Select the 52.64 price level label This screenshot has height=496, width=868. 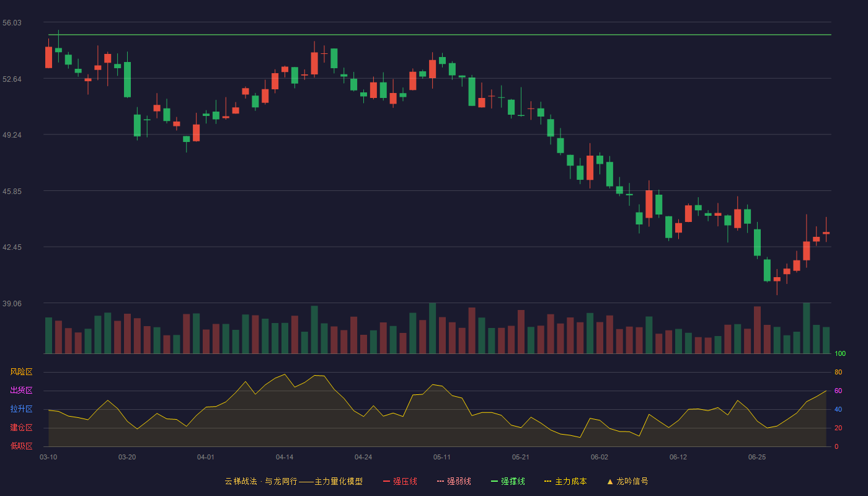[12, 79]
